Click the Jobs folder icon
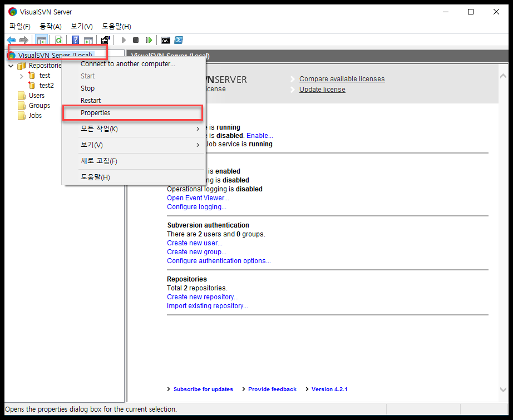The image size is (513, 420). [x=22, y=116]
